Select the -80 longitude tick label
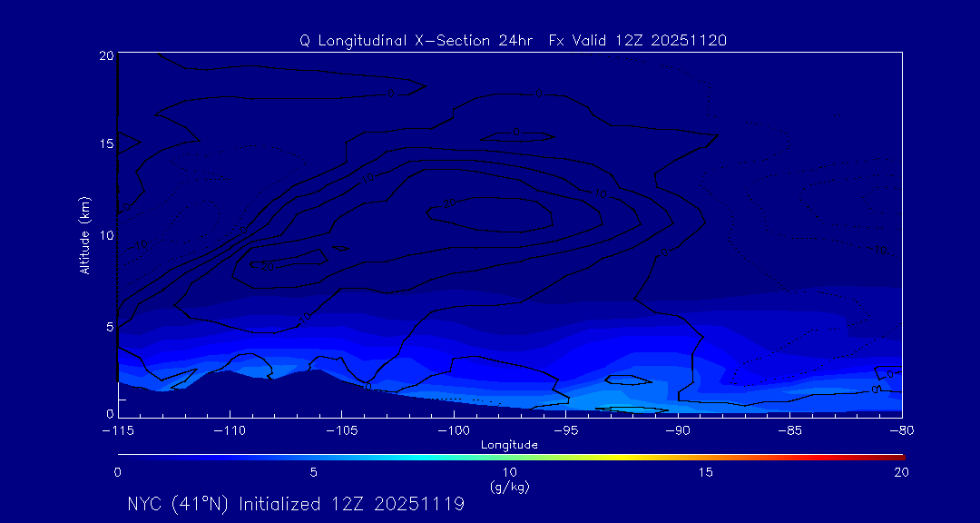This screenshot has width=980, height=523. 901,431
